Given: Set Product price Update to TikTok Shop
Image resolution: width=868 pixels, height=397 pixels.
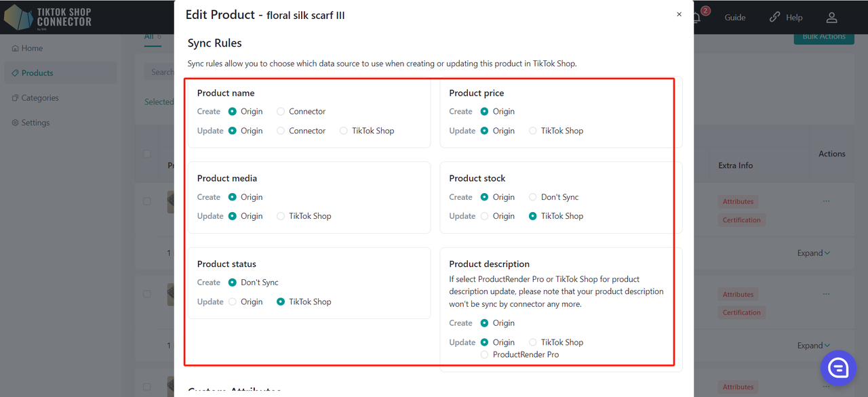Looking at the screenshot, I should [x=533, y=131].
